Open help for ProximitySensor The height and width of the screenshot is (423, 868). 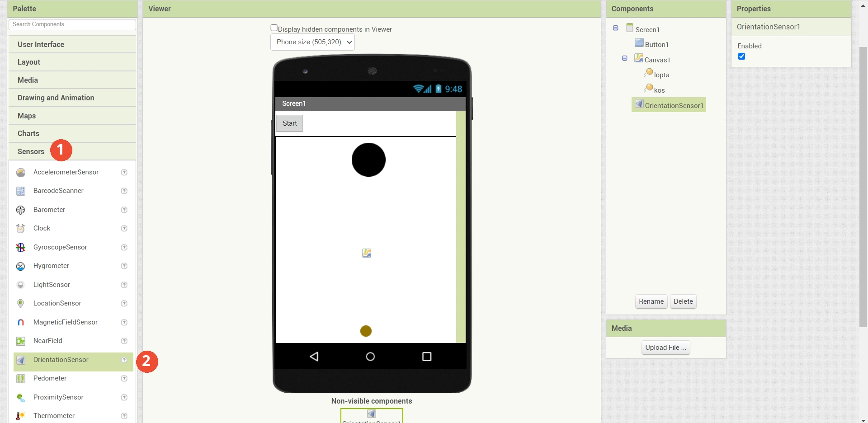124,398
